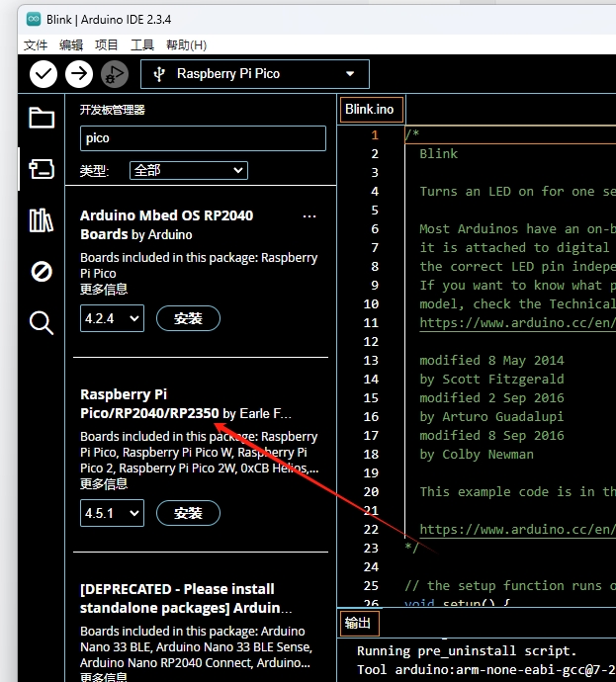Open the Debug sidebar icon
616x682 pixels.
click(42, 272)
